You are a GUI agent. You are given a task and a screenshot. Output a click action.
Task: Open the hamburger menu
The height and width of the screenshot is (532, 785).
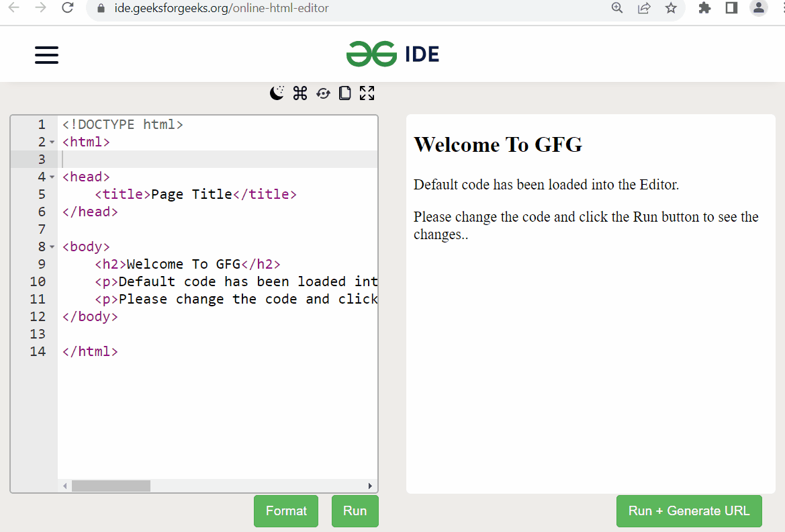(46, 55)
